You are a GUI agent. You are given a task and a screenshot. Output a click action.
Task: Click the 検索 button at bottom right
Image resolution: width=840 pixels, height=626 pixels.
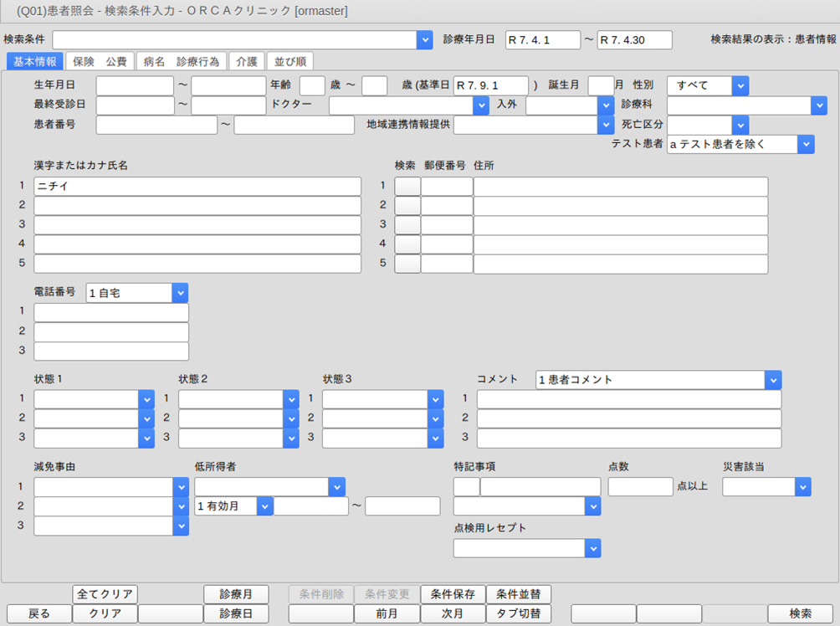tap(800, 613)
